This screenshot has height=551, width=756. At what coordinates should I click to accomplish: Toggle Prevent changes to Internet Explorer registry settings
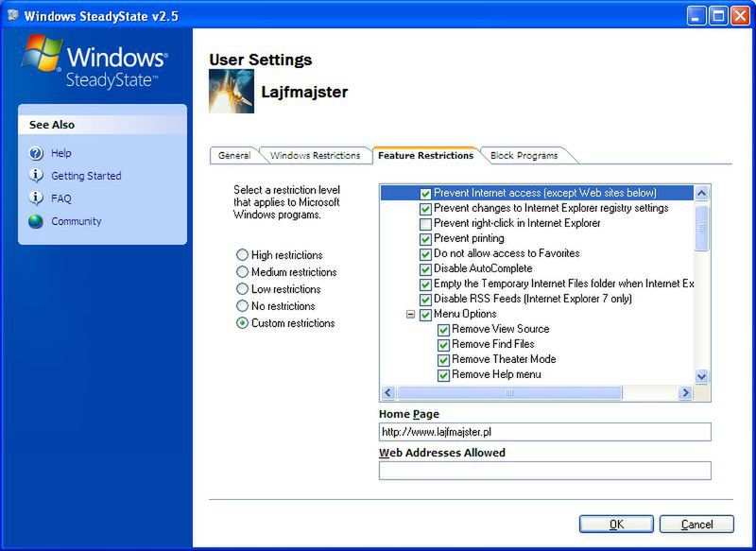pyautogui.click(x=425, y=209)
